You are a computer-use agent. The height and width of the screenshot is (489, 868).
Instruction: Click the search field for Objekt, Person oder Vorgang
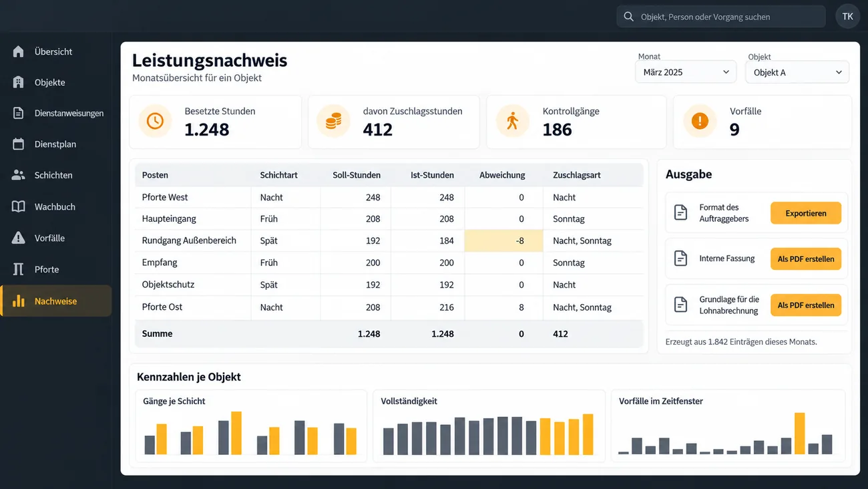point(721,17)
